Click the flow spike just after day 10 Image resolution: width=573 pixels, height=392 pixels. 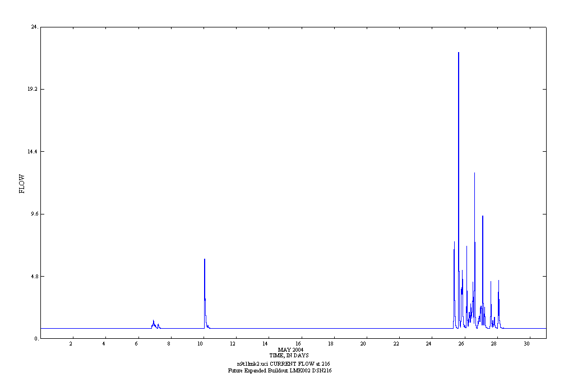(x=205, y=261)
